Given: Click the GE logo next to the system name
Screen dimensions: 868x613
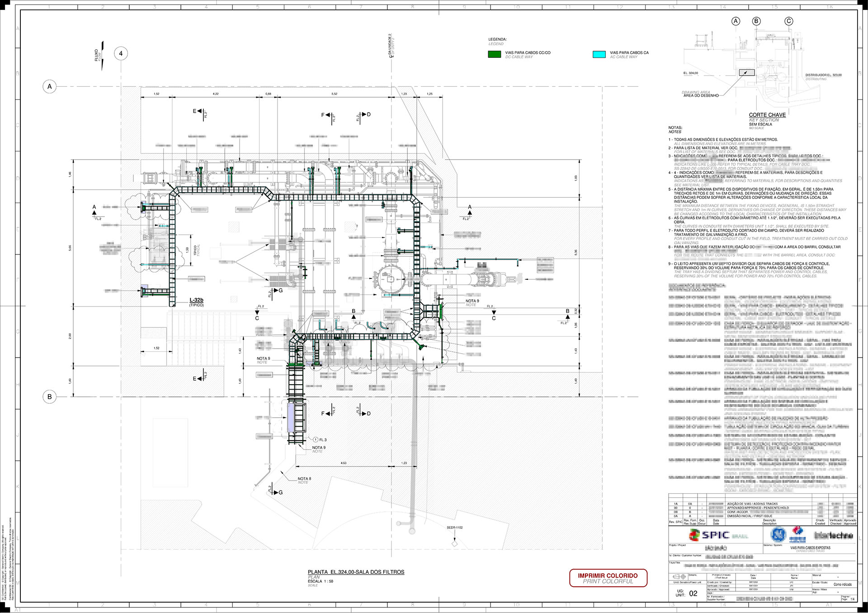Looking at the screenshot, I should click(779, 534).
